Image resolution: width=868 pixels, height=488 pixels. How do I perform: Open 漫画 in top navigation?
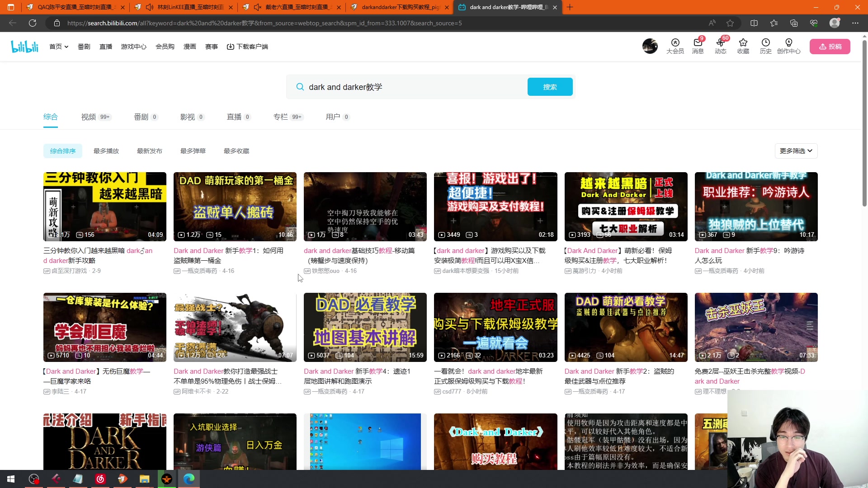(x=190, y=47)
